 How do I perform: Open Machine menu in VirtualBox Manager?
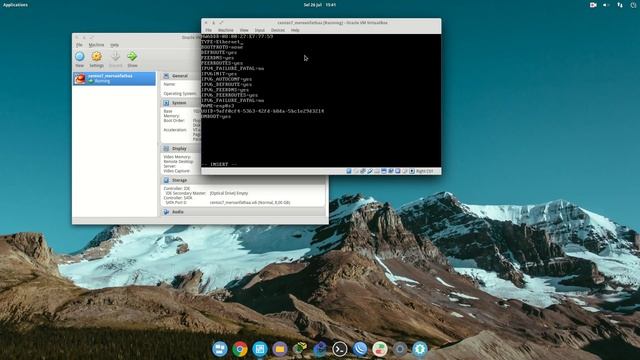click(x=96, y=45)
